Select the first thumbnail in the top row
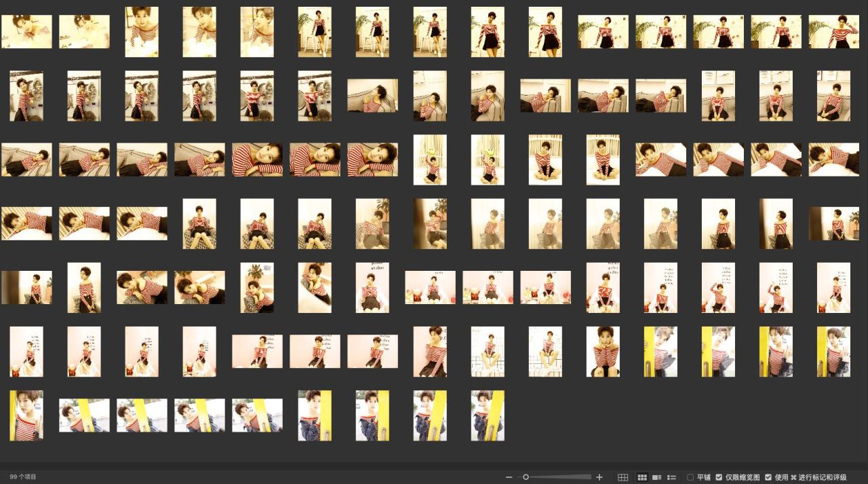Viewport: 868px width, 484px height. coord(26,32)
